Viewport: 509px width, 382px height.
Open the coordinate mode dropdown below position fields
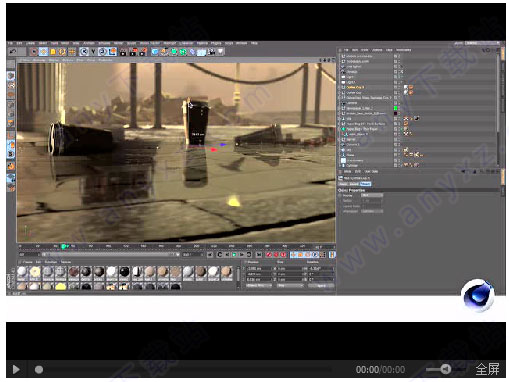pyautogui.click(x=259, y=286)
